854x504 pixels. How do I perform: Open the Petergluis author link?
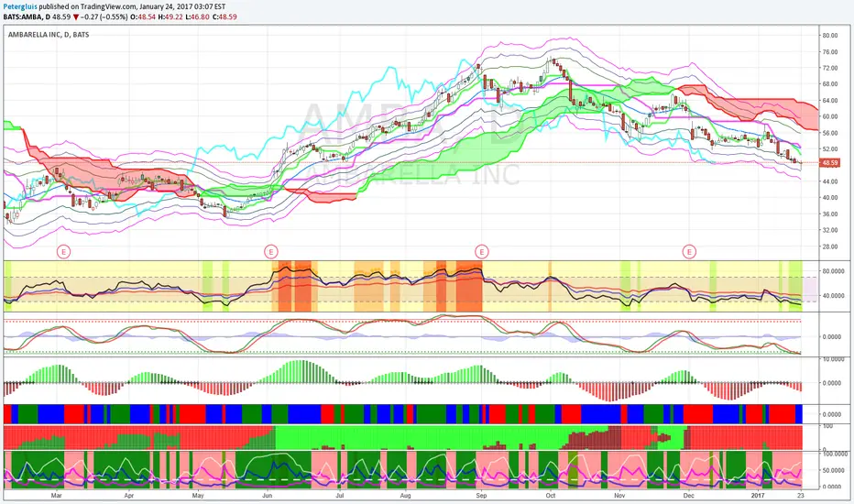[19, 7]
